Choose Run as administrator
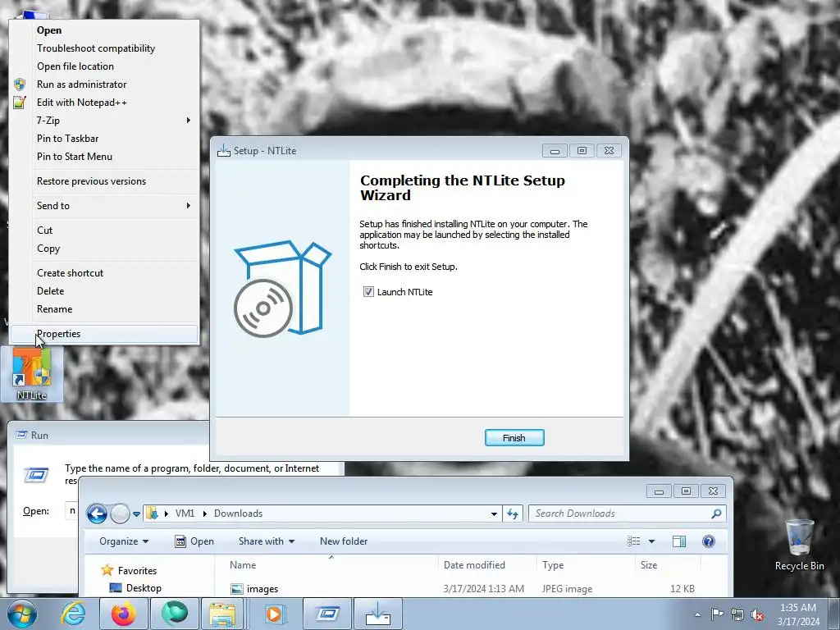Image resolution: width=840 pixels, height=630 pixels. pyautogui.click(x=104, y=84)
